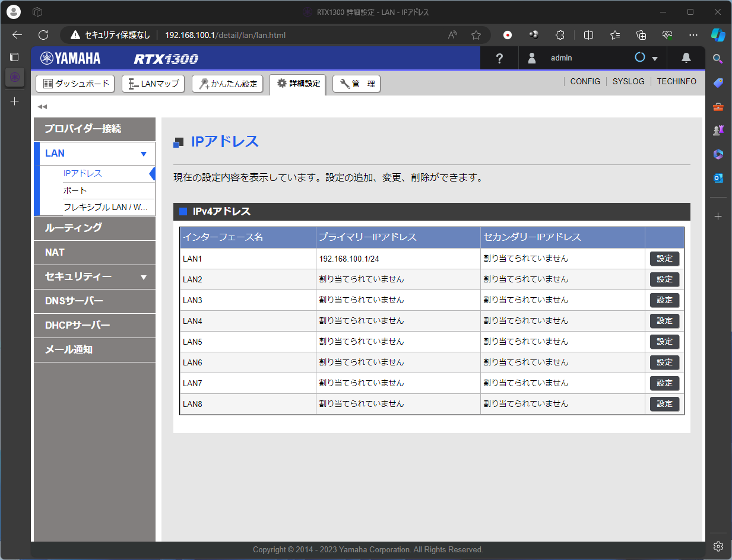The height and width of the screenshot is (560, 732).
Task: Click 設定 button for LAN4
Action: pyautogui.click(x=664, y=321)
